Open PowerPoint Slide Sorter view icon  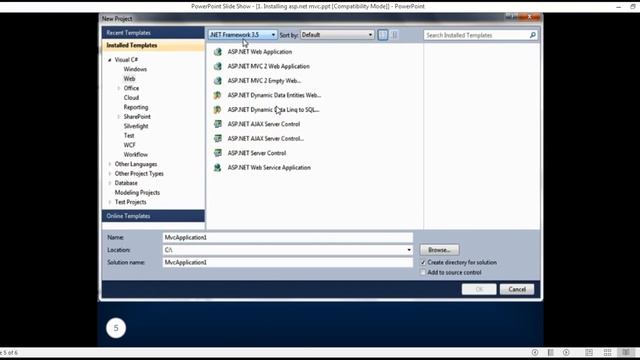tap(607, 352)
